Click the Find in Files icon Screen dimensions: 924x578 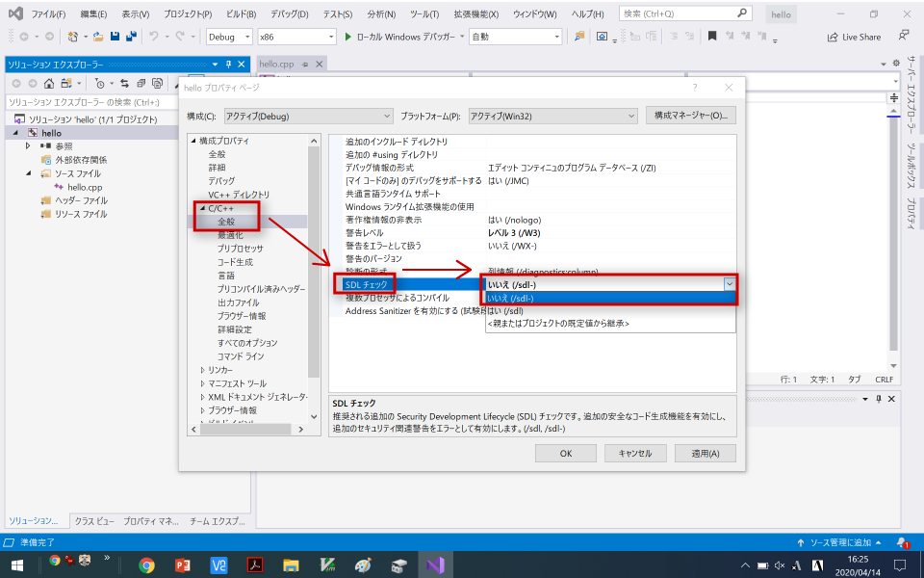[x=579, y=37]
